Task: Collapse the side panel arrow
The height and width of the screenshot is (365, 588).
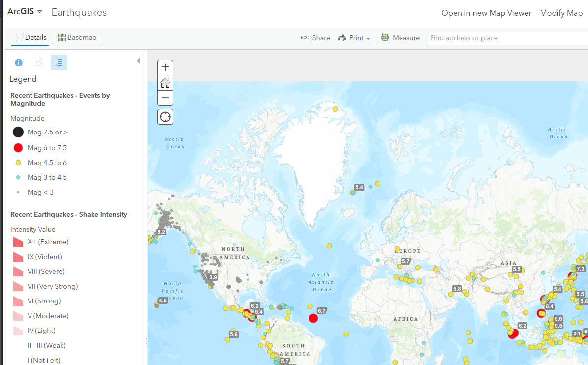Action: click(x=138, y=61)
